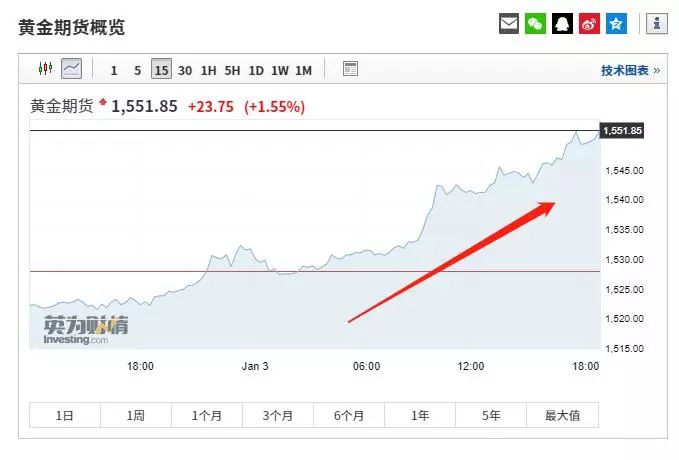Share via the email envelope icon
The width and height of the screenshot is (679, 460).
(x=510, y=24)
